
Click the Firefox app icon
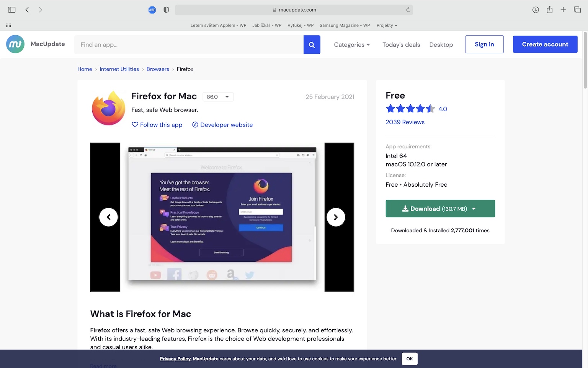108,108
